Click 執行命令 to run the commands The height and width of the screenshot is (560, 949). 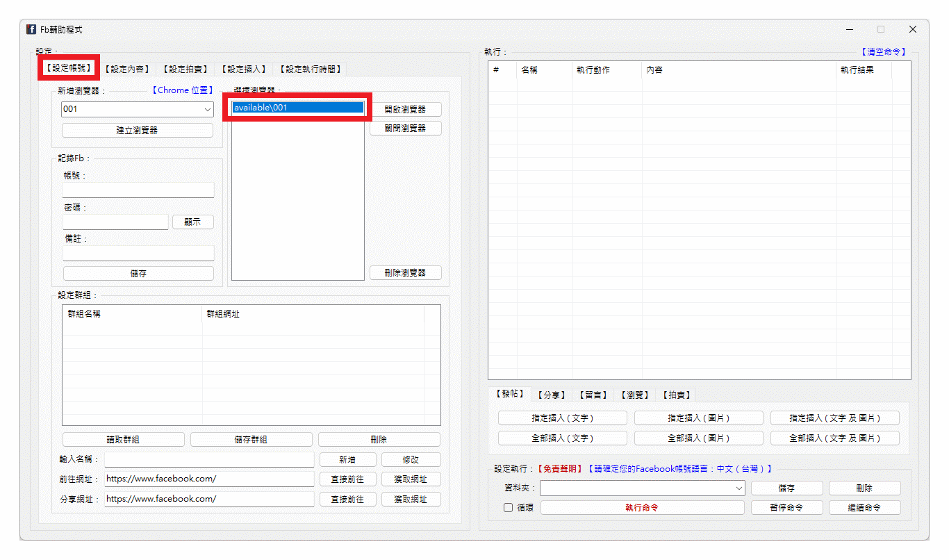click(641, 507)
